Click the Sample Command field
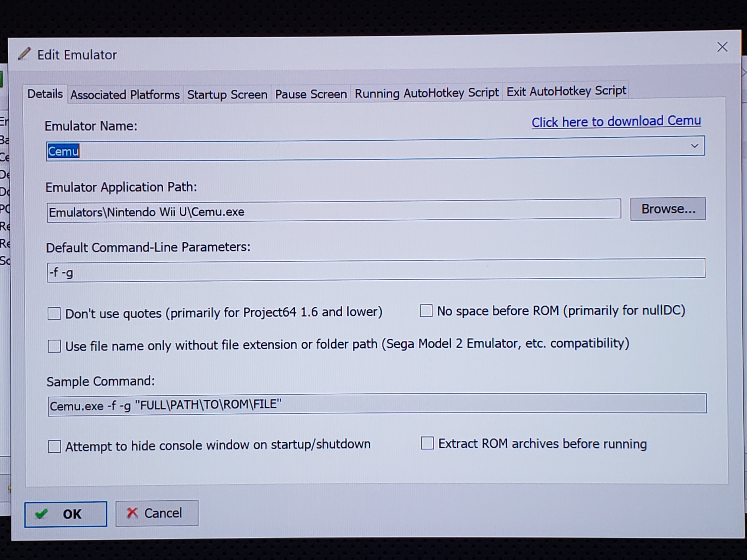This screenshot has height=560, width=747. tap(377, 404)
